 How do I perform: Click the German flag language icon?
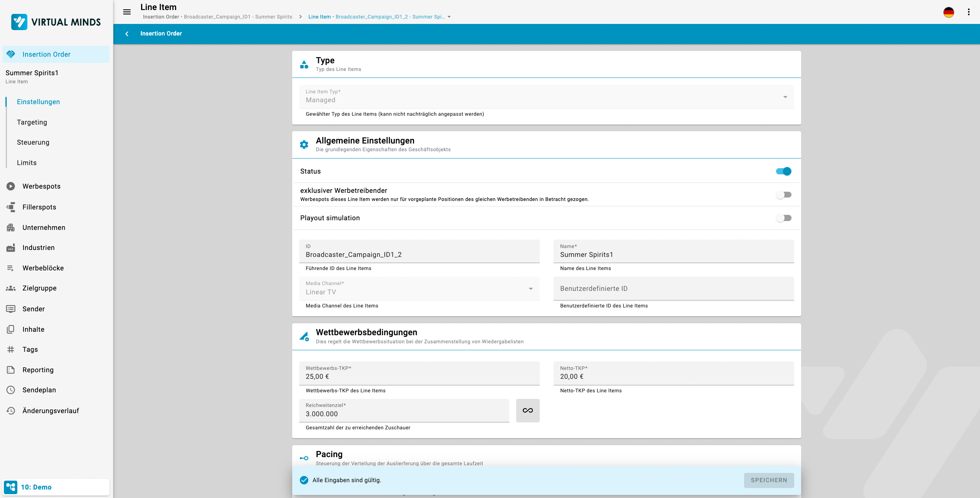click(948, 12)
